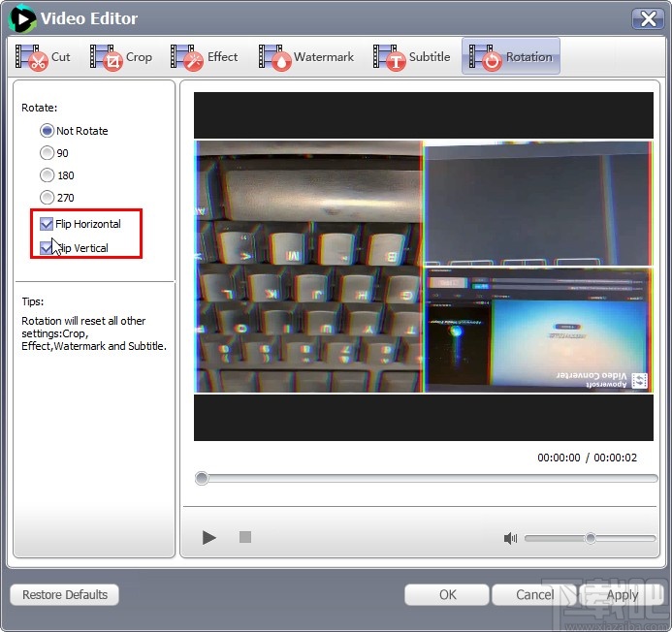Switch to the Crop tab
Screen dimensions: 672x632
coord(121,56)
